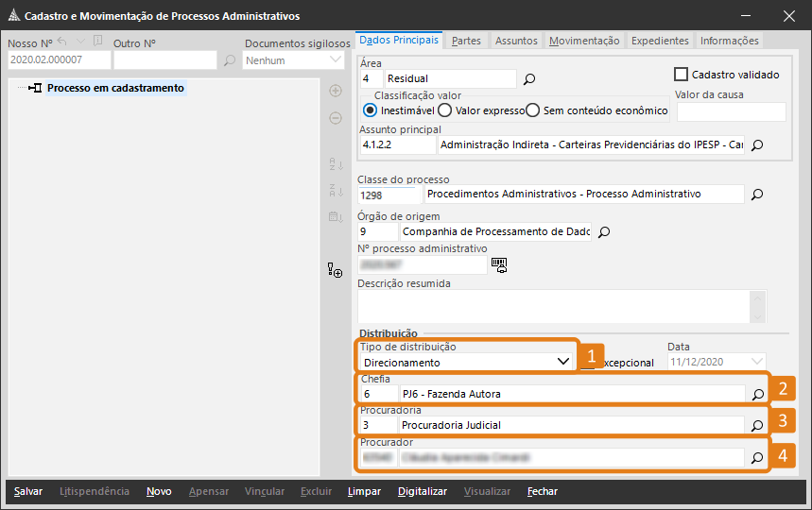Viewport: 812px width, 510px height.
Task: Click the Procurador search magnifier
Action: click(x=757, y=458)
